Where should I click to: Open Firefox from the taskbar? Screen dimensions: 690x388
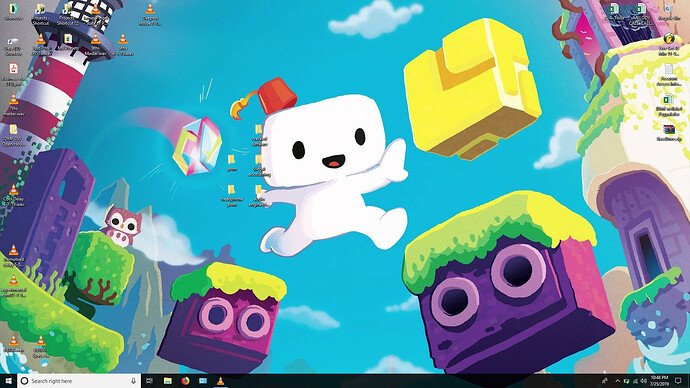(x=185, y=381)
